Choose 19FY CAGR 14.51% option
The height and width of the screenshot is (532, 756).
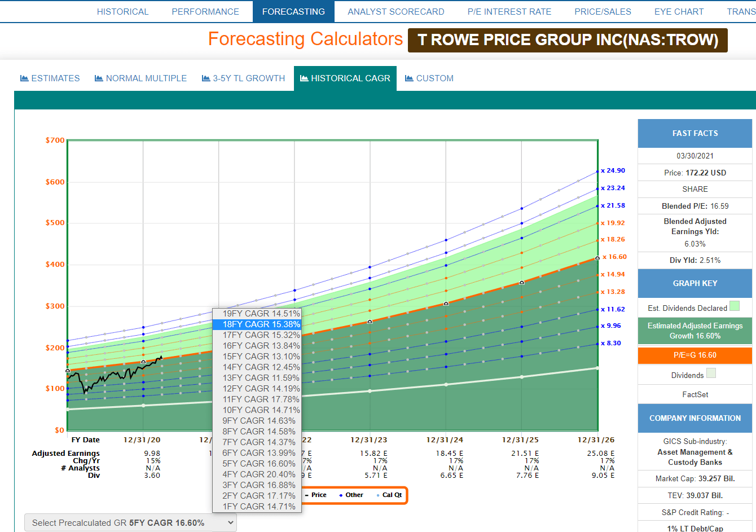tap(257, 314)
